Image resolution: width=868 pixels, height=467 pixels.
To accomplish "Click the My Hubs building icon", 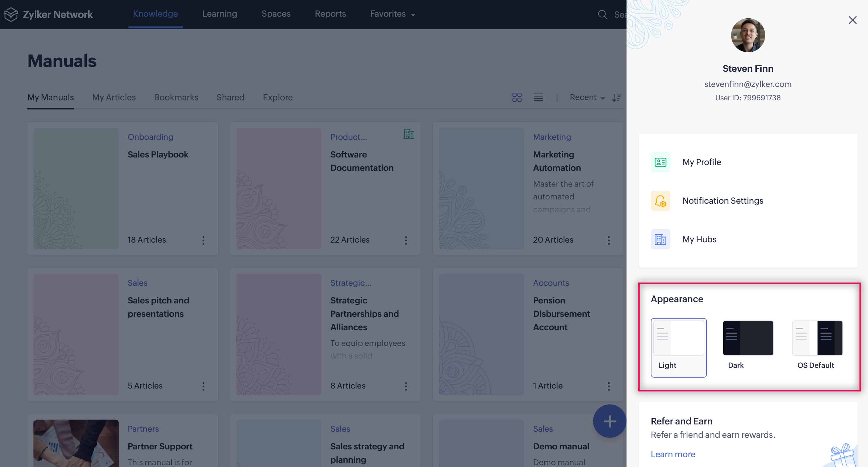I will (660, 240).
